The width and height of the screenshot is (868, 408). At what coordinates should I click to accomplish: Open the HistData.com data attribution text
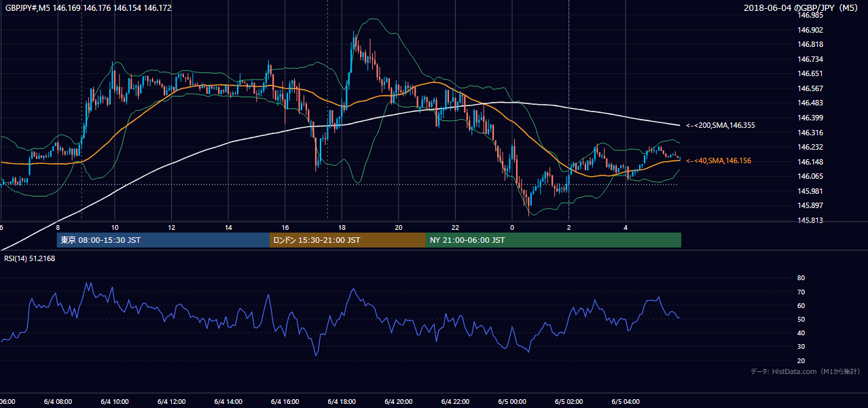pyautogui.click(x=805, y=371)
